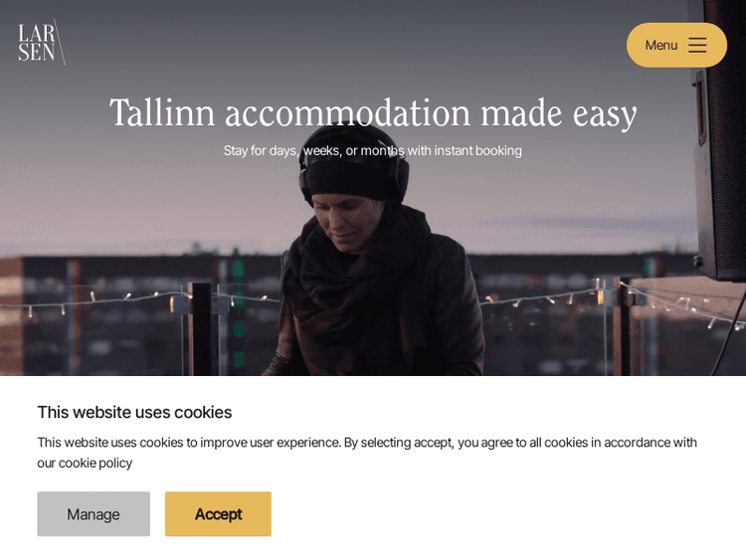Click the Larsen logo
The height and width of the screenshot is (560, 746).
point(42,43)
